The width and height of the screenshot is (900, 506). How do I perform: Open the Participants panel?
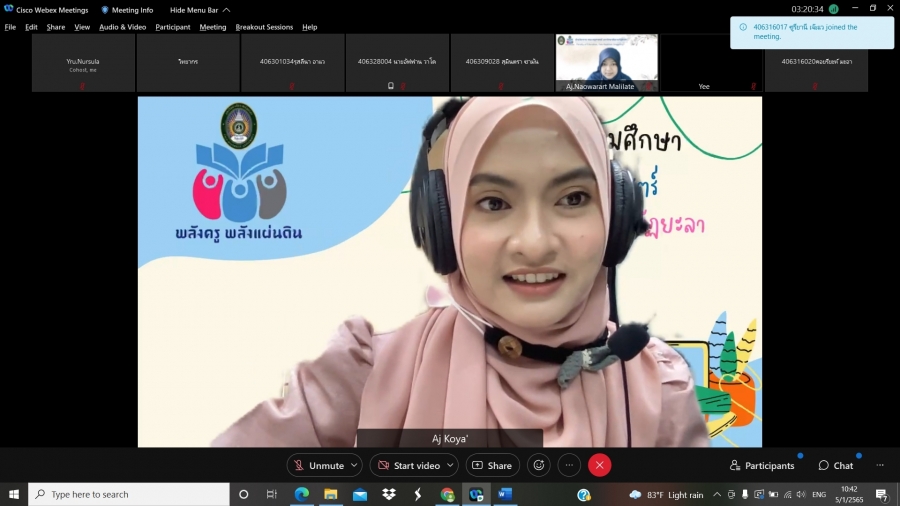[x=762, y=465]
